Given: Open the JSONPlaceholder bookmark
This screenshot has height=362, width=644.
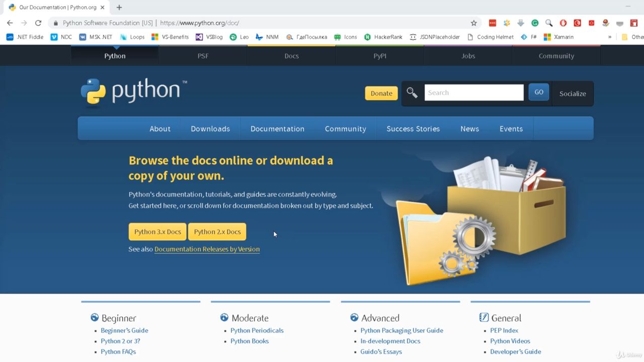Looking at the screenshot, I should click(435, 37).
